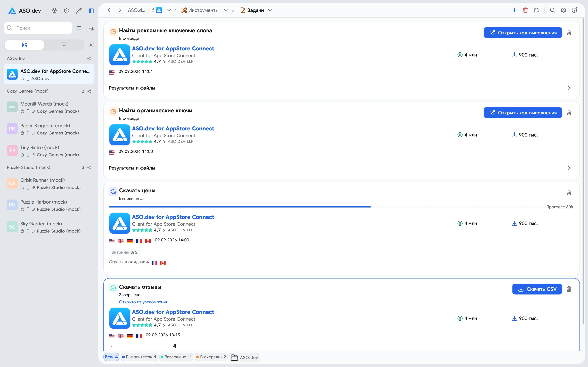Click the list view icon beside search
Image resolution: width=588 pixels, height=367 pixels.
79,28
